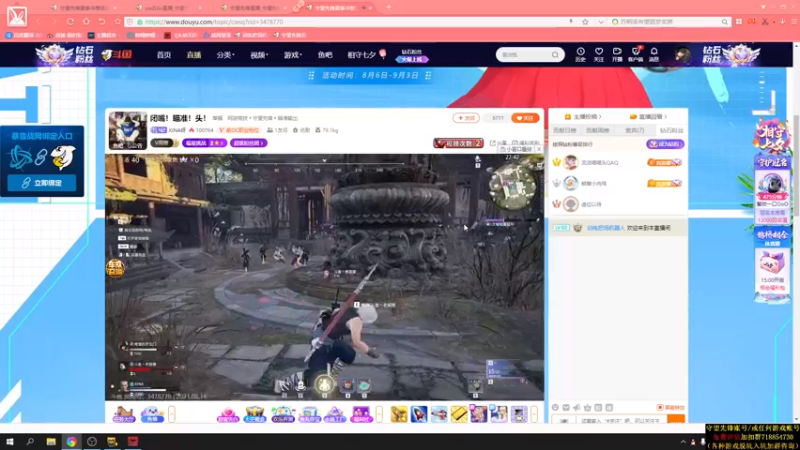Click the orange 关注 follow button
This screenshot has height=450, width=800.
click(x=525, y=118)
